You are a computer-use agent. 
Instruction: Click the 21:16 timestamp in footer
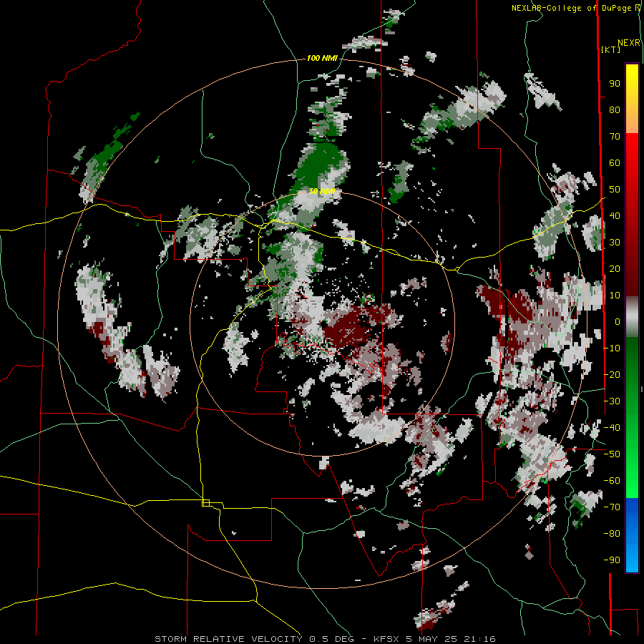479,639
